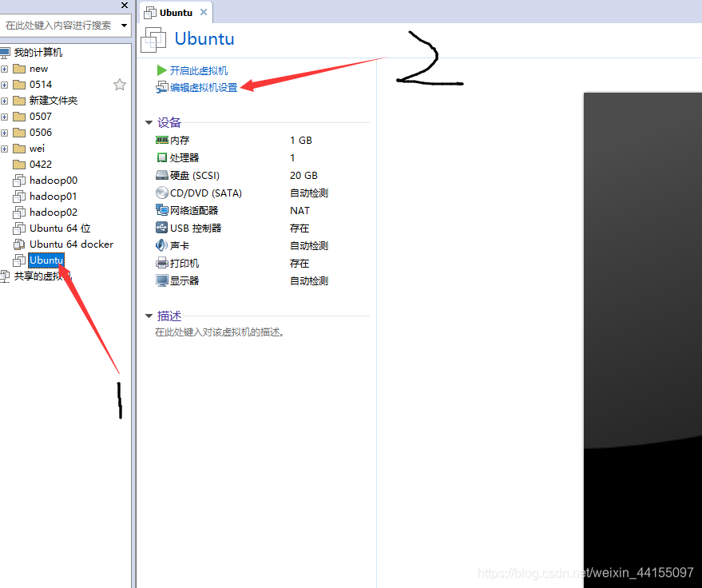Click the hadoop02 VM icon
702x588 pixels.
[x=19, y=213]
